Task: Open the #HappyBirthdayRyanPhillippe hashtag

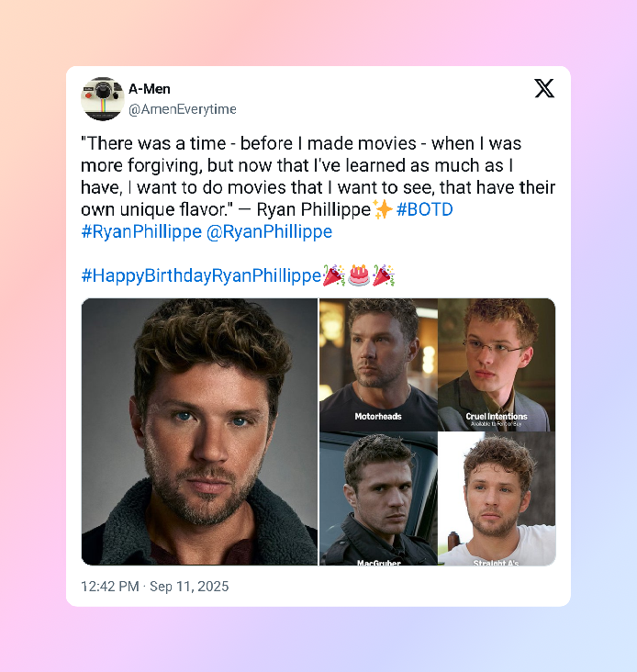Action: click(x=201, y=275)
